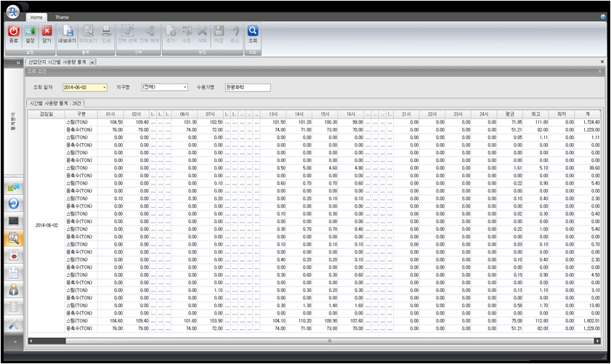Click the 내보내기 (Export) icon
The width and height of the screenshot is (611, 364).
click(68, 33)
